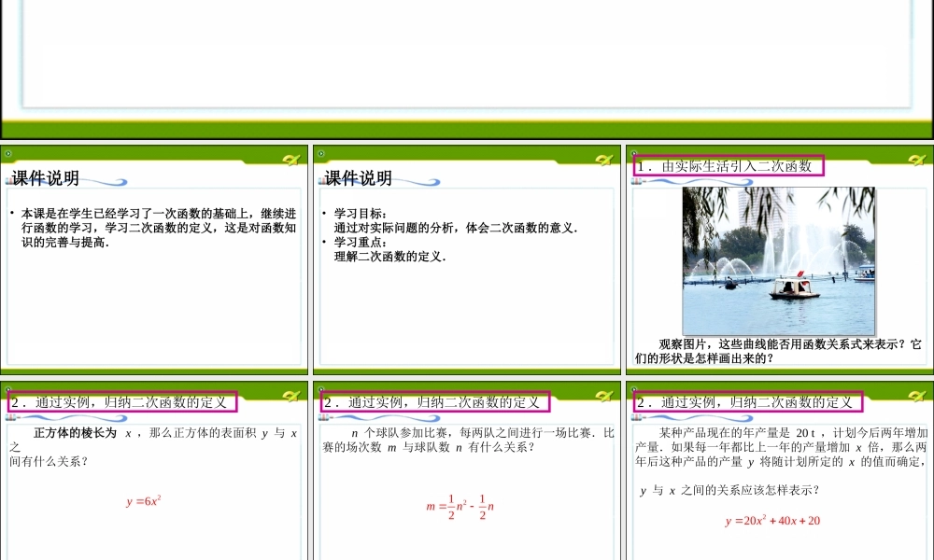This screenshot has height=560, width=934.
Task: Click 课件说明 heading above 本课是在学生 text
Action: tap(45, 178)
